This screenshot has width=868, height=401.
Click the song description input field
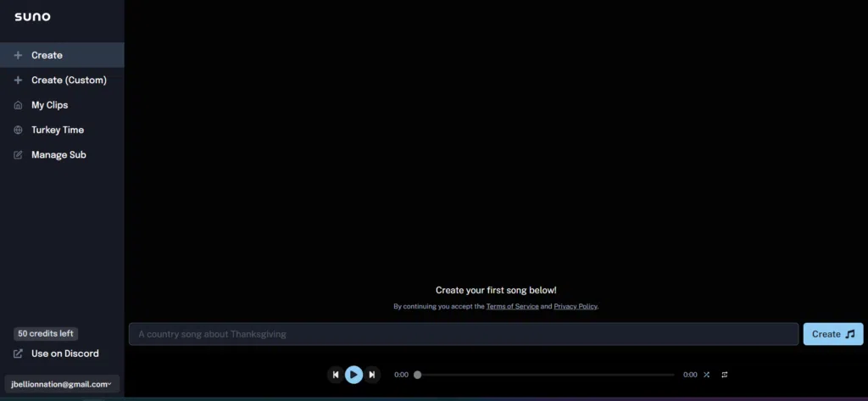(x=463, y=334)
